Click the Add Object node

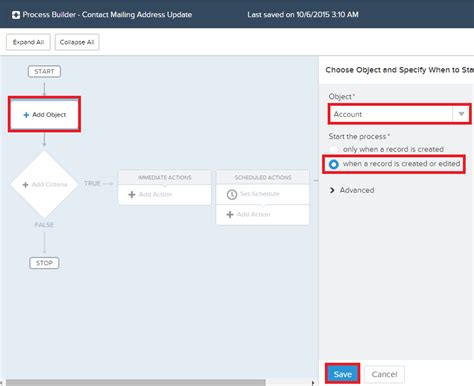pos(44,115)
